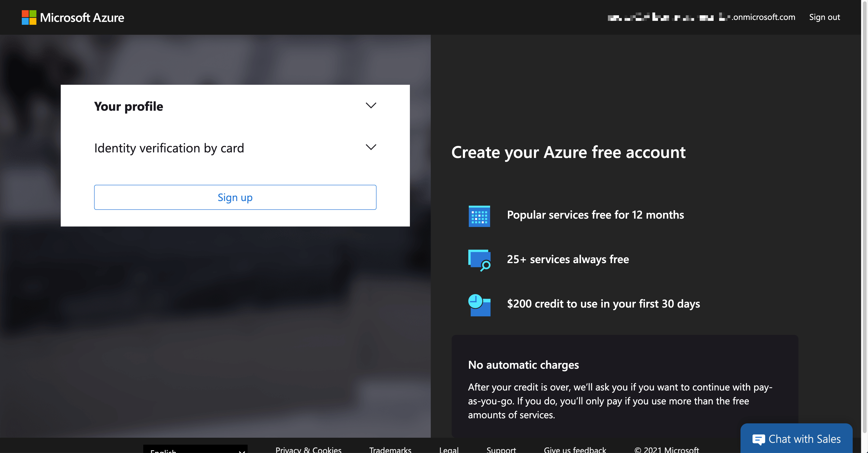Screen dimensions: 868x453
Task: Click the Sign up button
Action: [235, 197]
